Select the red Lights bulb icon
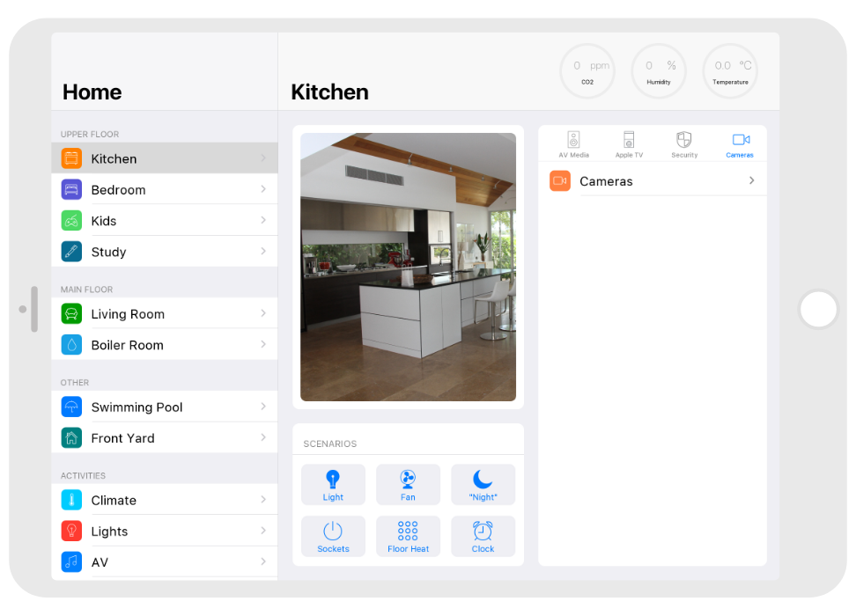This screenshot has width=856, height=616. coord(71,531)
